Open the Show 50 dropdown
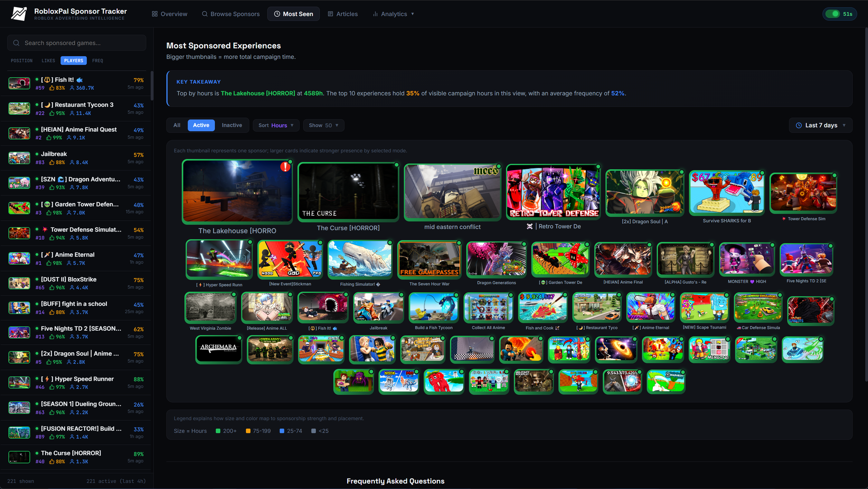868x489 pixels. (324, 125)
